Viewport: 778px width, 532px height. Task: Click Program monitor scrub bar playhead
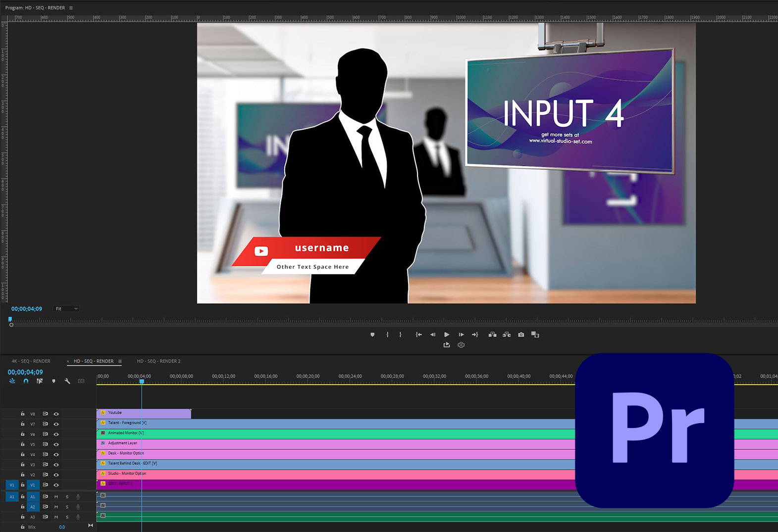pos(10,320)
